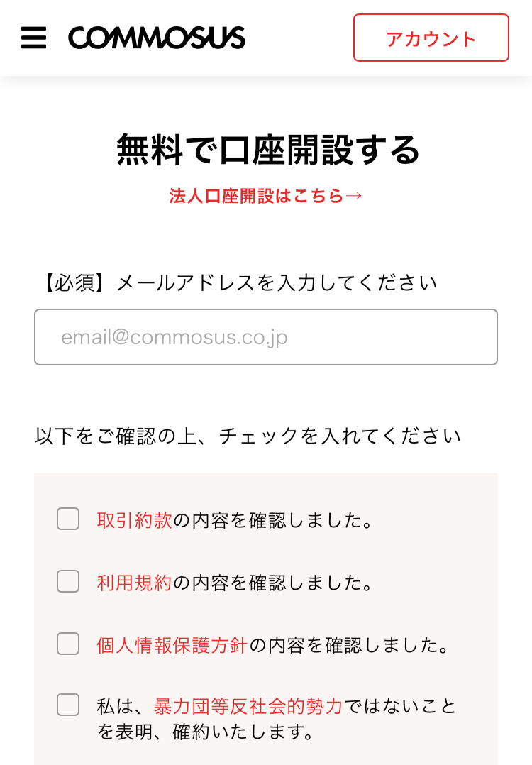Open the 利用規約 link
This screenshot has width=532, height=765.
[134, 583]
